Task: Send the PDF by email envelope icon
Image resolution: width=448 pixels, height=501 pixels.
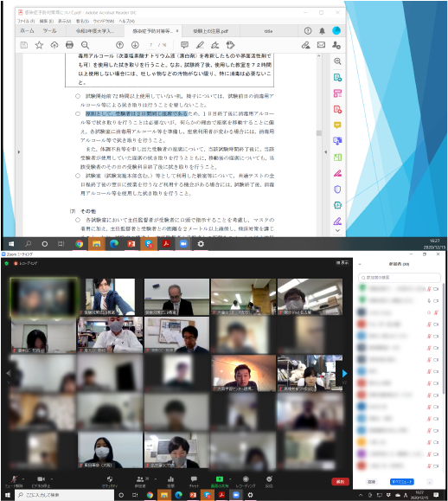Action: [321, 45]
